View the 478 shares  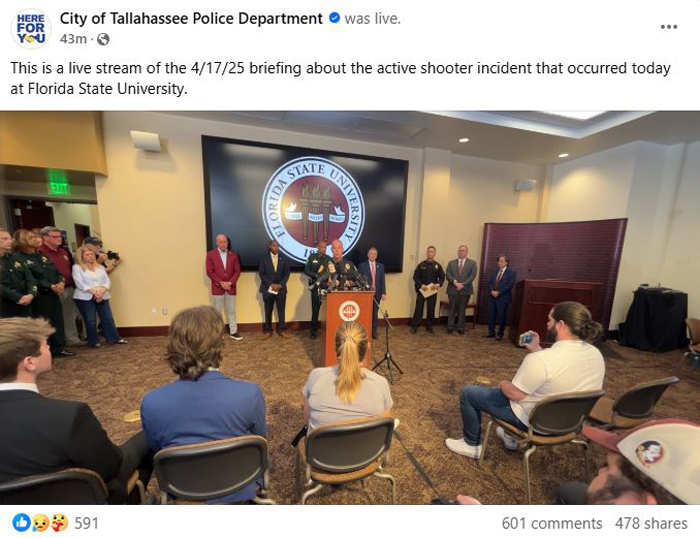coord(651,523)
